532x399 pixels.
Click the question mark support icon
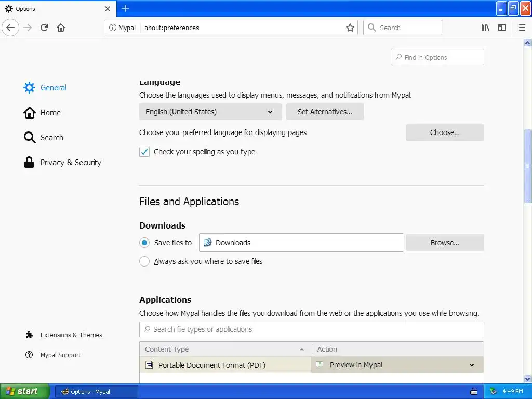[29, 355]
